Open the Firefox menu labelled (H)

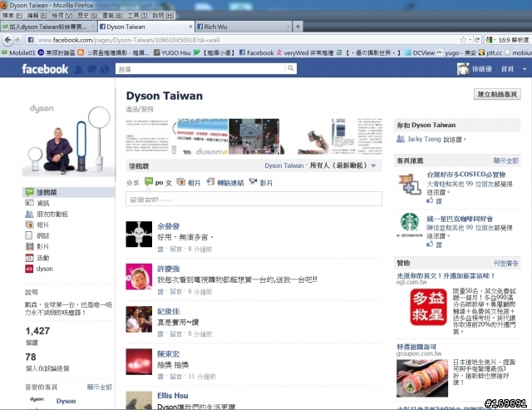[x=163, y=15]
